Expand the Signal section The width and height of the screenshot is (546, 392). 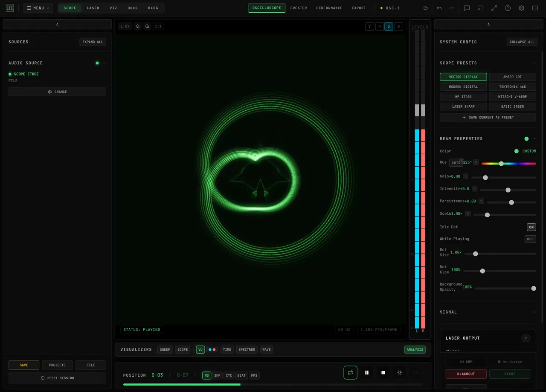coord(534,312)
